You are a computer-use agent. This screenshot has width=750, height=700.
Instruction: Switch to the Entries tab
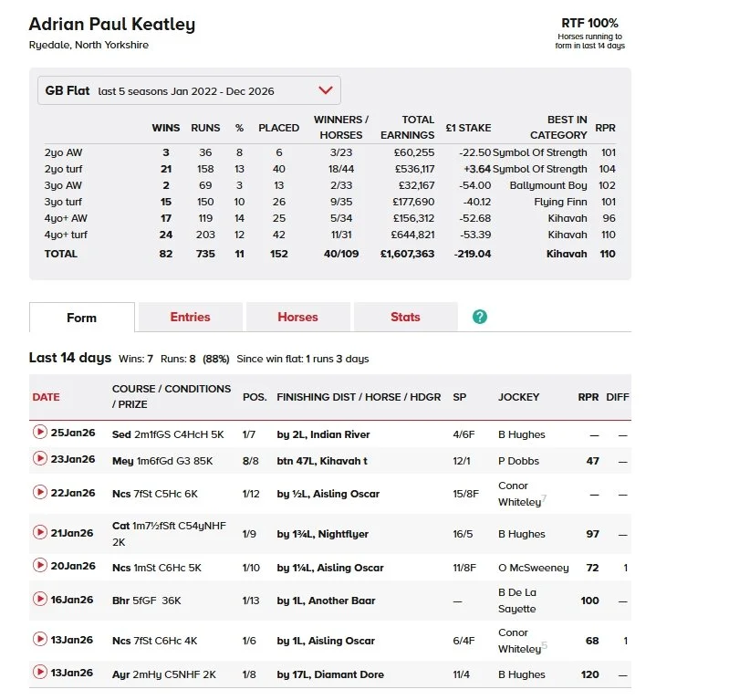point(190,317)
